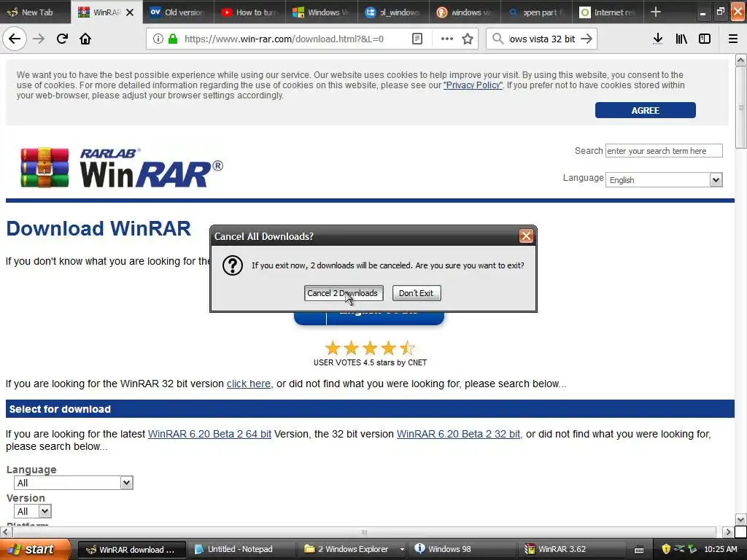This screenshot has height=560, width=747.
Task: Open the Privacy Policy link
Action: [x=473, y=85]
